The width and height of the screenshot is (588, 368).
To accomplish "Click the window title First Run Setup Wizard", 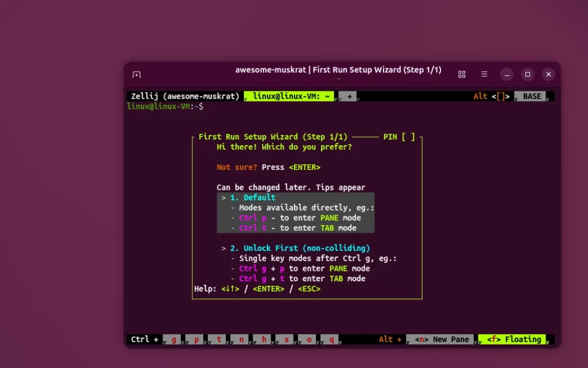I will 338,69.
